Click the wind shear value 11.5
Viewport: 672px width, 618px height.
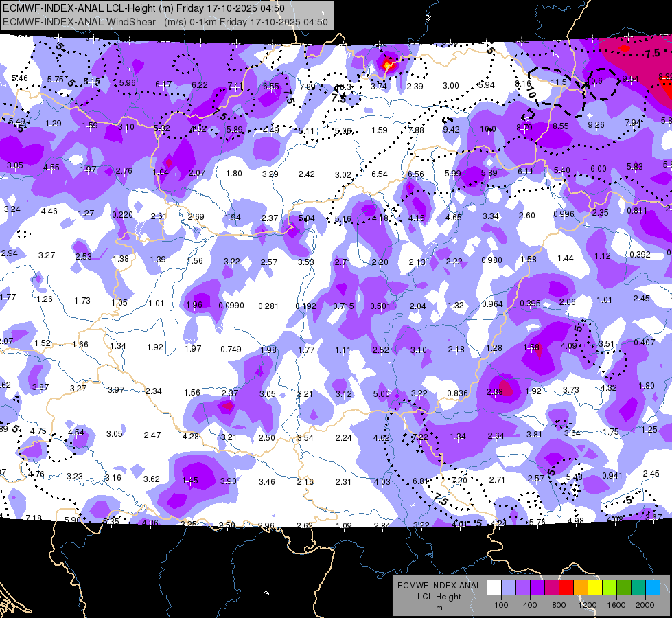[559, 82]
